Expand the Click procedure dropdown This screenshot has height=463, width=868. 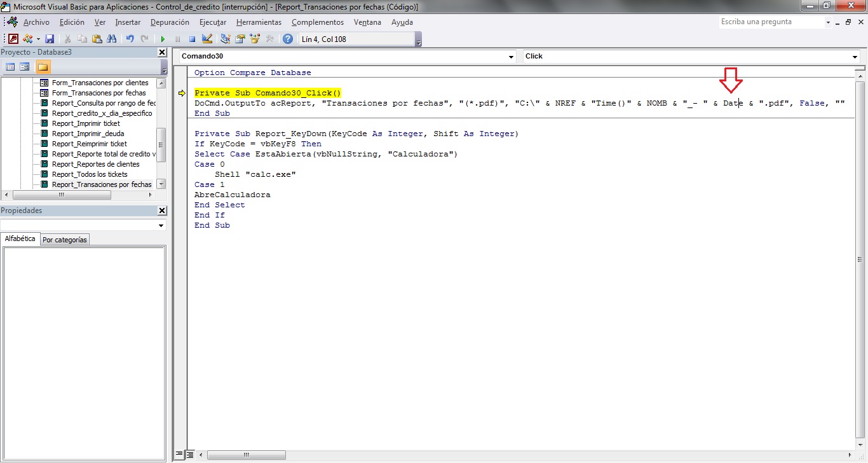[x=855, y=57]
